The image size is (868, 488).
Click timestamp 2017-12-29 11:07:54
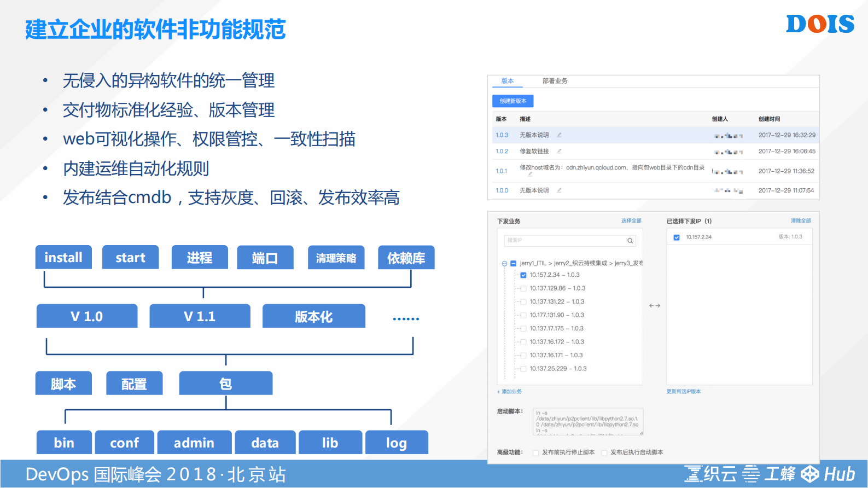point(786,190)
